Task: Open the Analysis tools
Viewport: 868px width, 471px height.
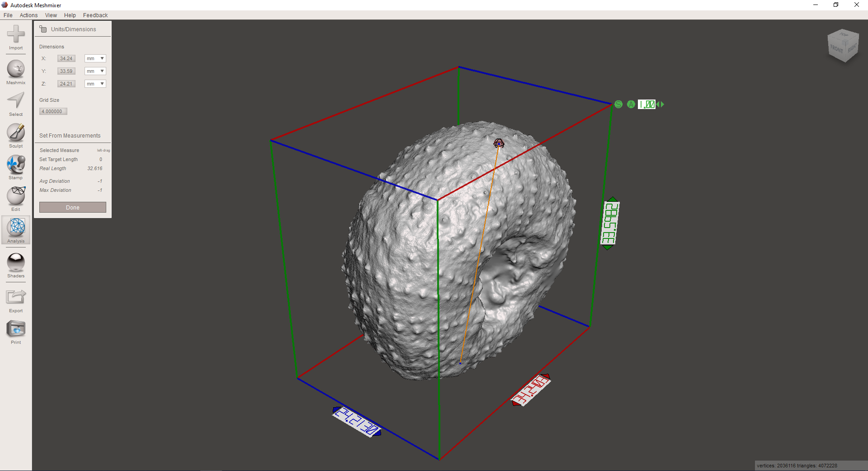Action: coord(17,228)
